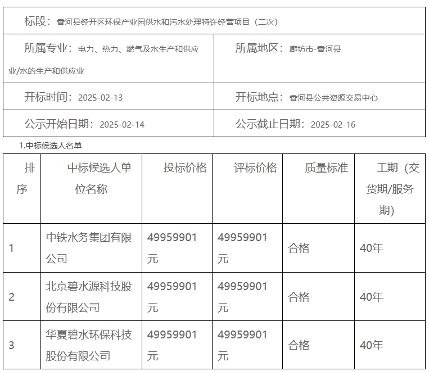Click 投标价格 value for 北京碧水源
This screenshot has height=371, width=429.
tap(172, 297)
